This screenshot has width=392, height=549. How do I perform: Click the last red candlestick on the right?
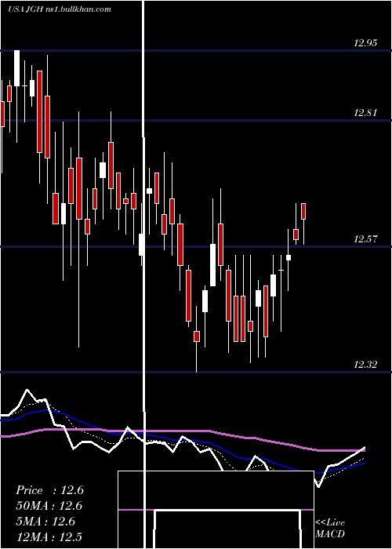[x=303, y=211]
